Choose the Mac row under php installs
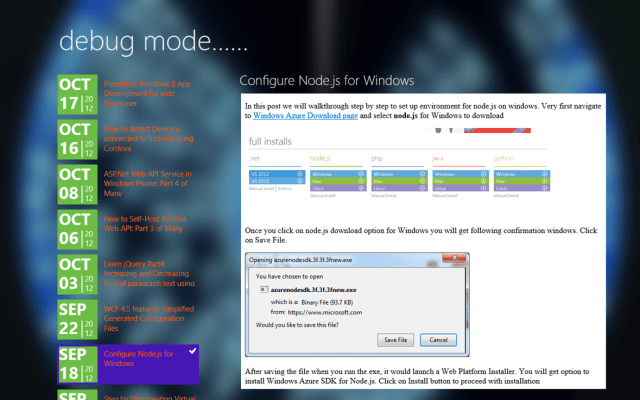640x400 pixels. (x=394, y=180)
